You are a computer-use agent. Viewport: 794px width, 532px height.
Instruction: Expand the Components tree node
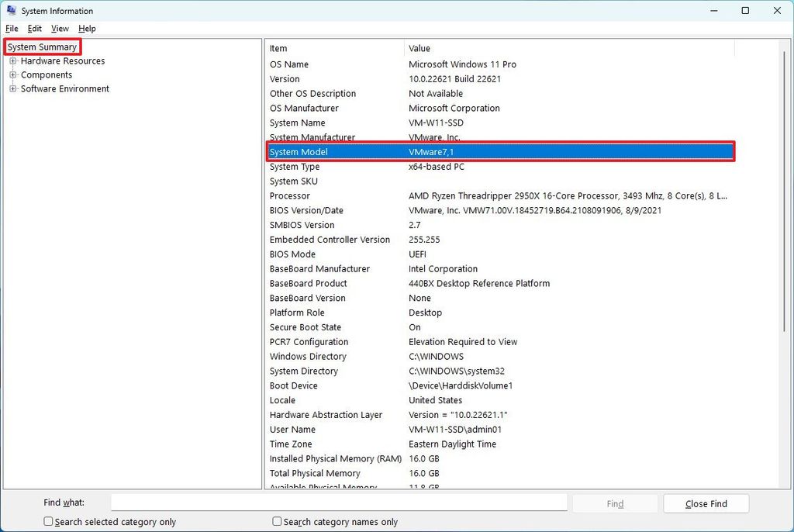coord(12,74)
